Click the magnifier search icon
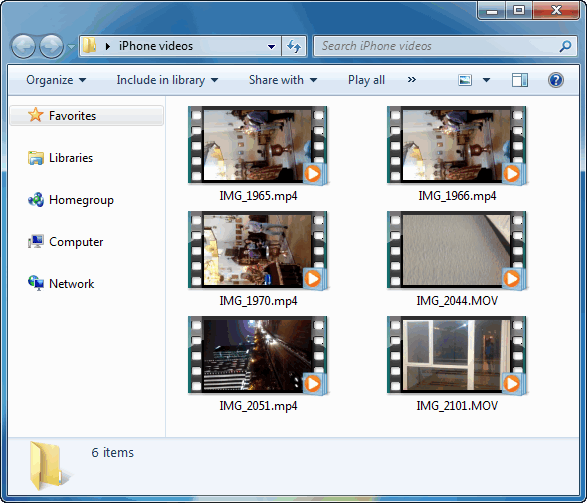This screenshot has height=503, width=587. click(x=565, y=46)
